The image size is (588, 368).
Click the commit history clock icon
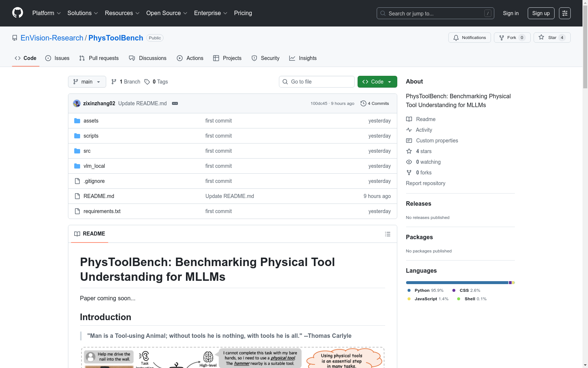363,103
